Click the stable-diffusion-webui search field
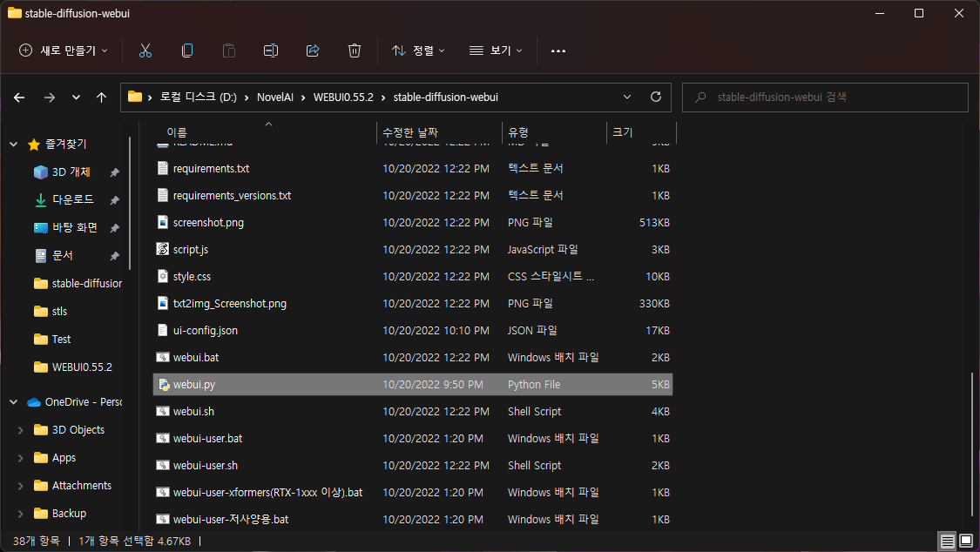 (x=825, y=98)
